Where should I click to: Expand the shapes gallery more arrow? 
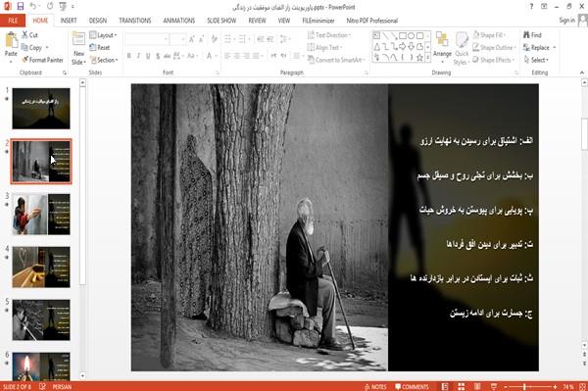[x=427, y=58]
